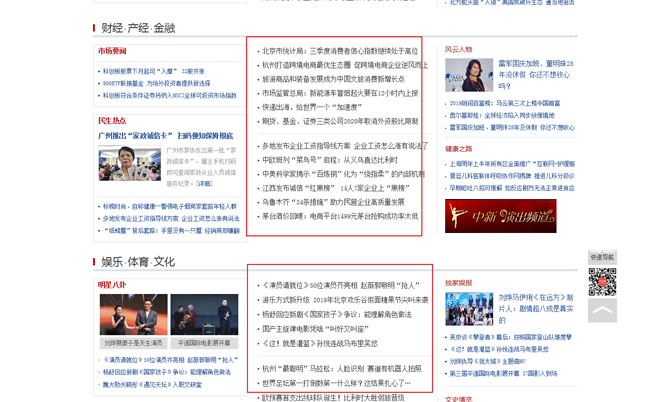The height and width of the screenshot is (402, 650).
Task: Click 平遥国际电影展开幕 caption
Action: click(204, 343)
